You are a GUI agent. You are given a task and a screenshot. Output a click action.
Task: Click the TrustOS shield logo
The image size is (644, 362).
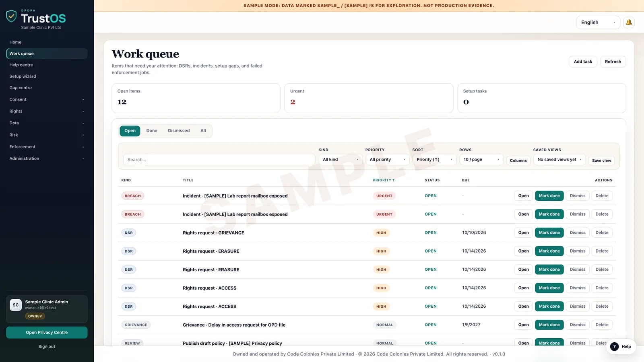coord(11,16)
